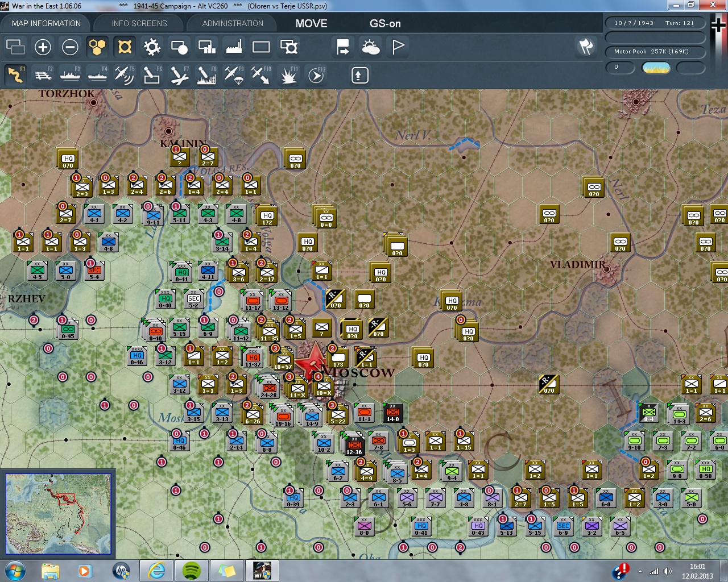
Task: Select the F10 air transfer mode
Action: (x=261, y=75)
